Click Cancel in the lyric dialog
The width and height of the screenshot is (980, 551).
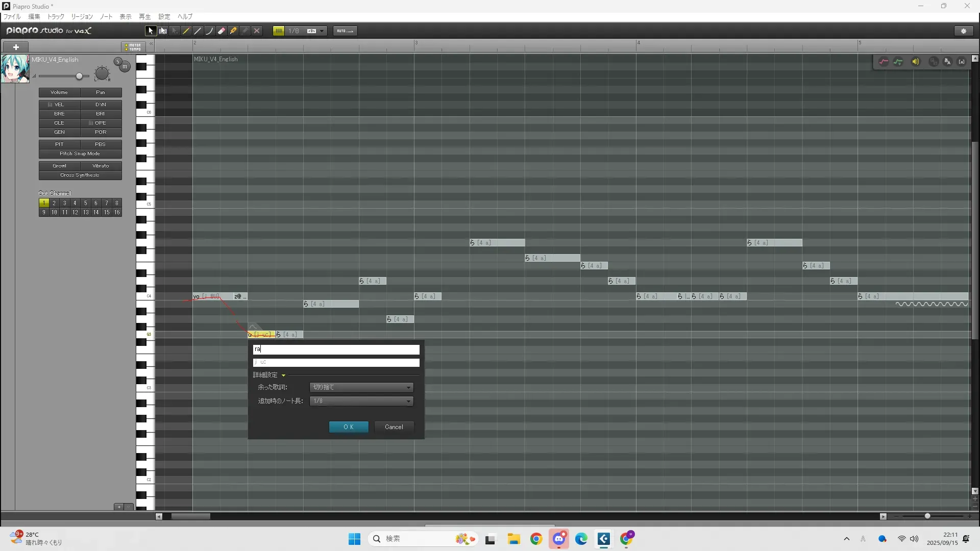pyautogui.click(x=394, y=427)
